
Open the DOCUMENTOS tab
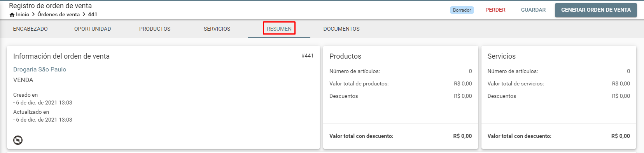341,29
